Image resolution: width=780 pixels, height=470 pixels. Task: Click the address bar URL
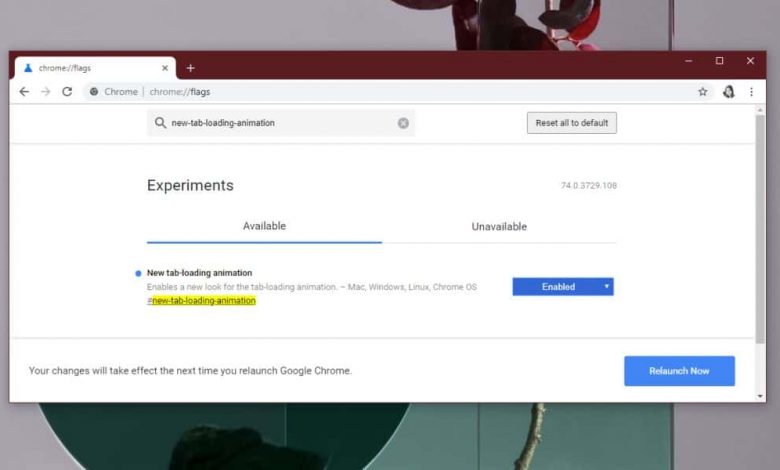(x=180, y=92)
